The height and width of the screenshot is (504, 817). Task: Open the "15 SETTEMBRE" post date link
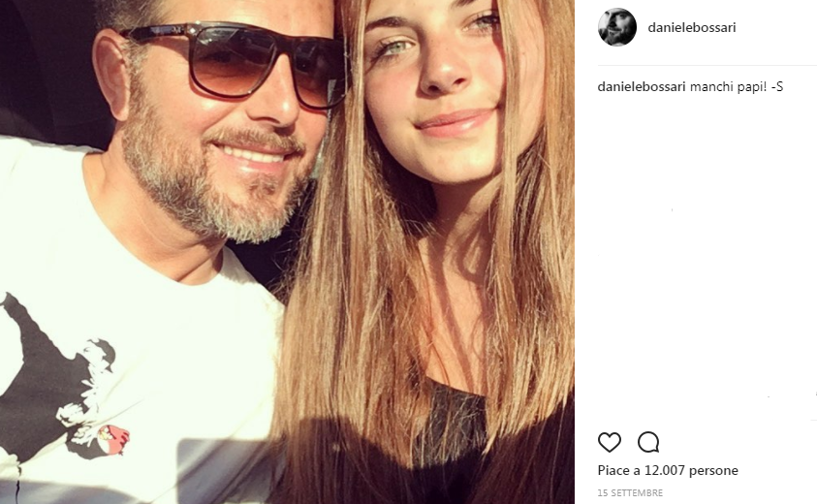click(630, 493)
